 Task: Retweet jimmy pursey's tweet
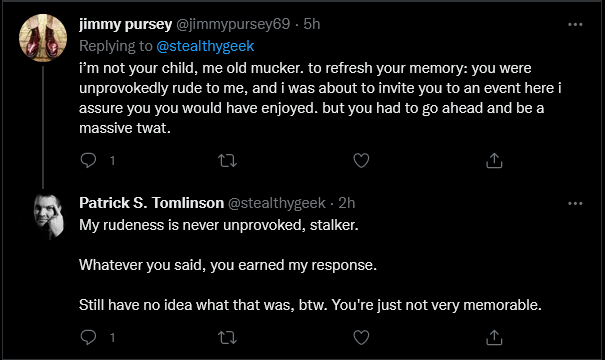(x=227, y=161)
